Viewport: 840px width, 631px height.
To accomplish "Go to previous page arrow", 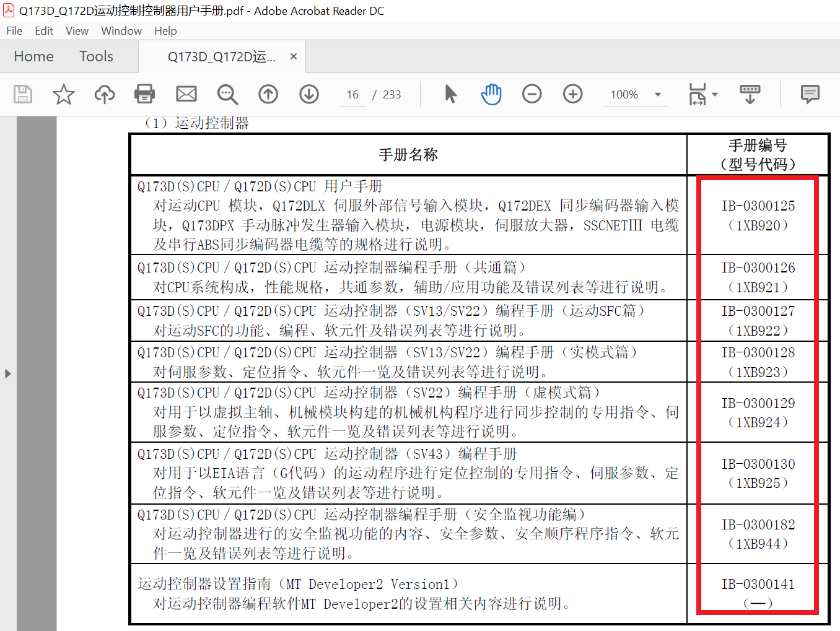I will pyautogui.click(x=268, y=94).
